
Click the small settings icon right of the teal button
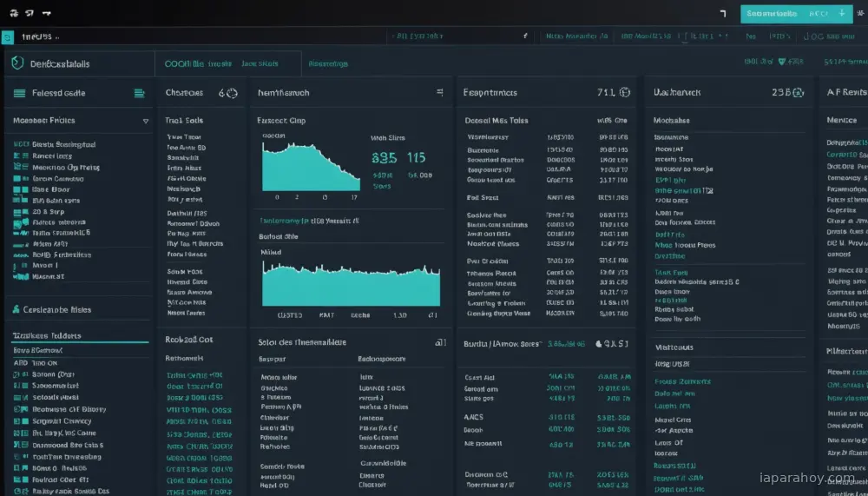click(x=861, y=13)
